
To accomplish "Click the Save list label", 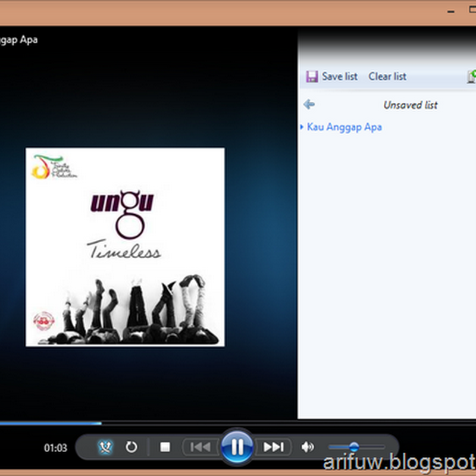I will click(x=340, y=77).
